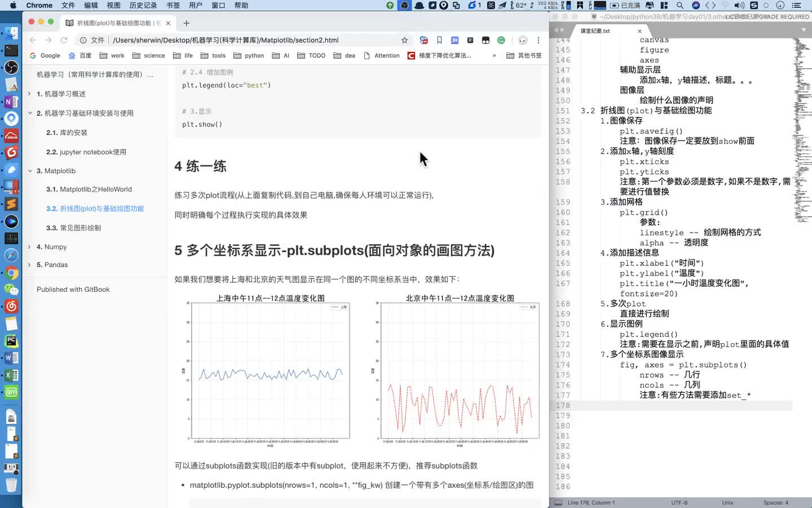Open Google Chrome from the Dock

click(x=11, y=273)
